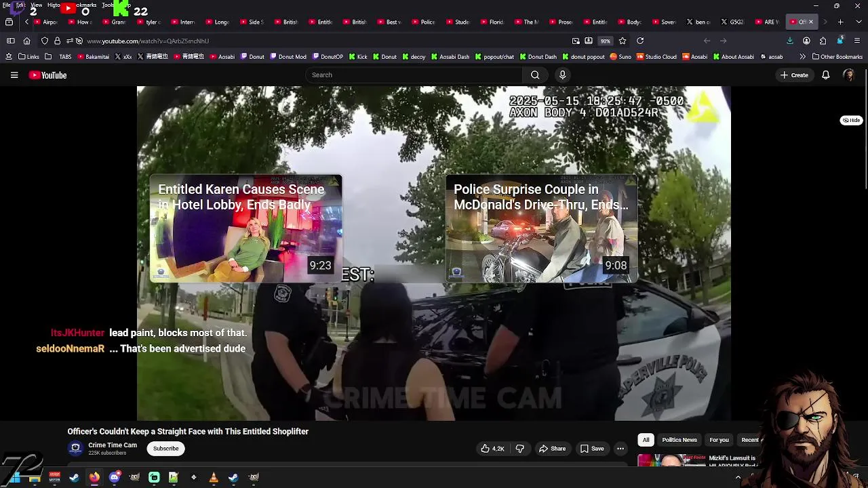
Task: Open the Bakamitai bookmark
Action: pyautogui.click(x=92, y=57)
